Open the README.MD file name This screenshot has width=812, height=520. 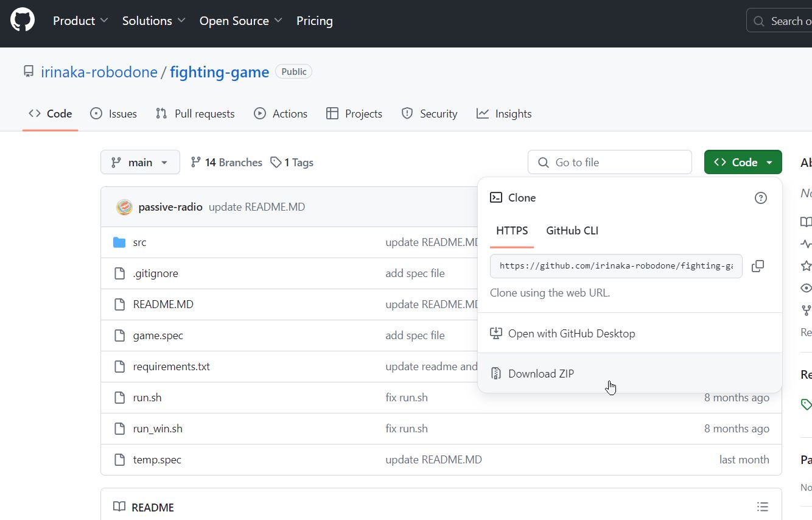[163, 304]
